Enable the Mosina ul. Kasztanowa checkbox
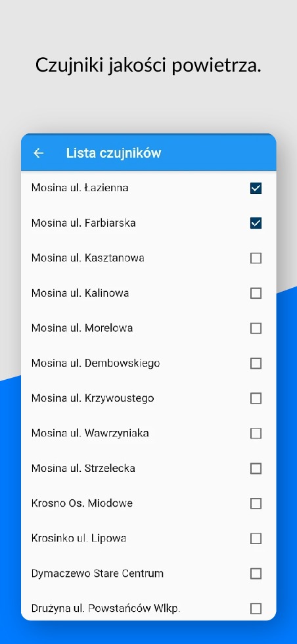 click(x=256, y=258)
